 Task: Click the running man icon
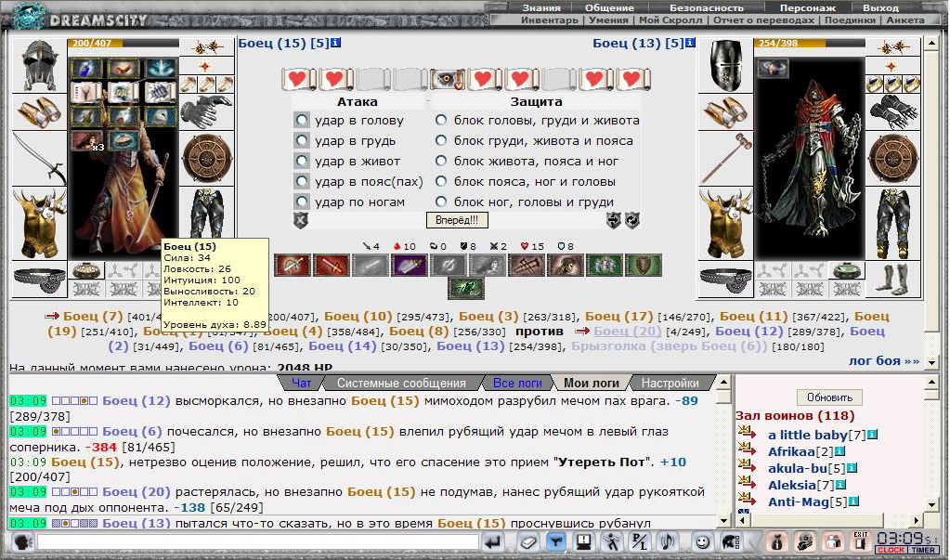point(613,541)
